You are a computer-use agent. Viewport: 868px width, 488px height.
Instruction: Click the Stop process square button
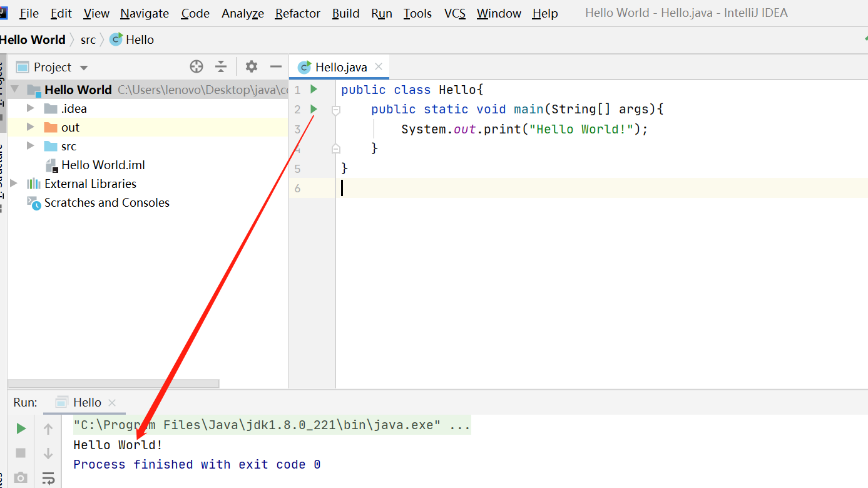pyautogui.click(x=21, y=453)
